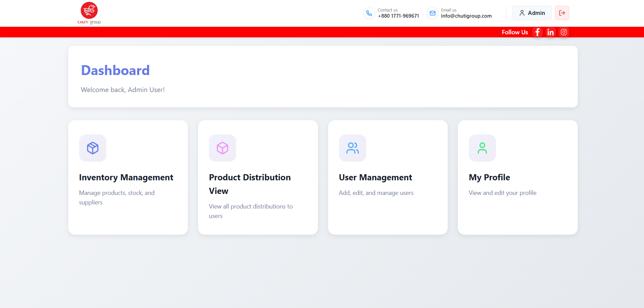Click the logout icon button
Image resolution: width=644 pixels, height=308 pixels.
[x=562, y=13]
